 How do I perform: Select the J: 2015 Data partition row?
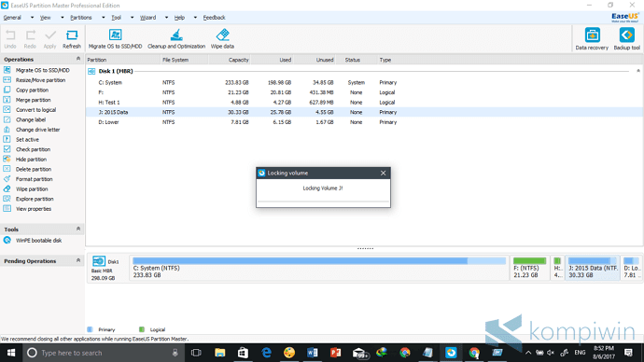(x=364, y=112)
